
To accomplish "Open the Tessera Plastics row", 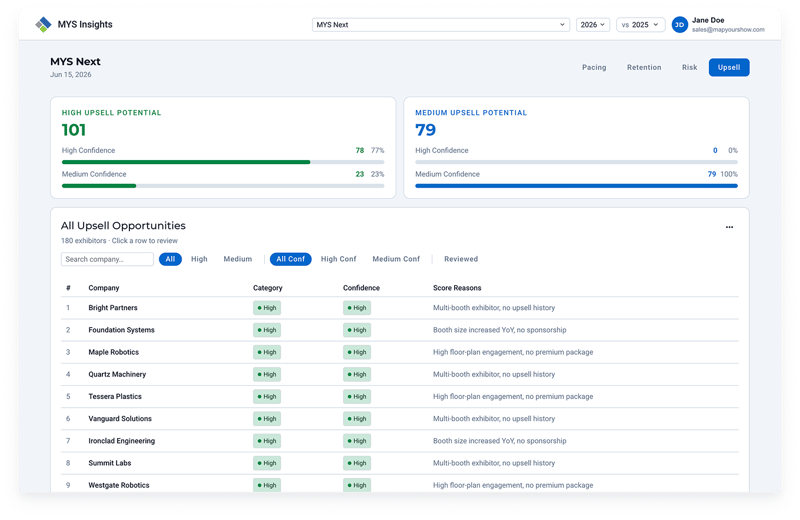I will pyautogui.click(x=399, y=397).
